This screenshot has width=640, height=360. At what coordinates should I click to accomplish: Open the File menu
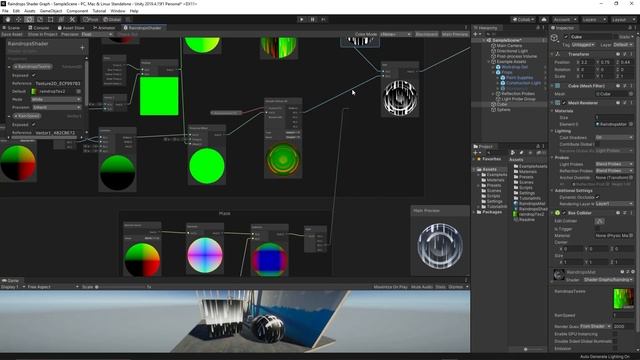coord(5,11)
